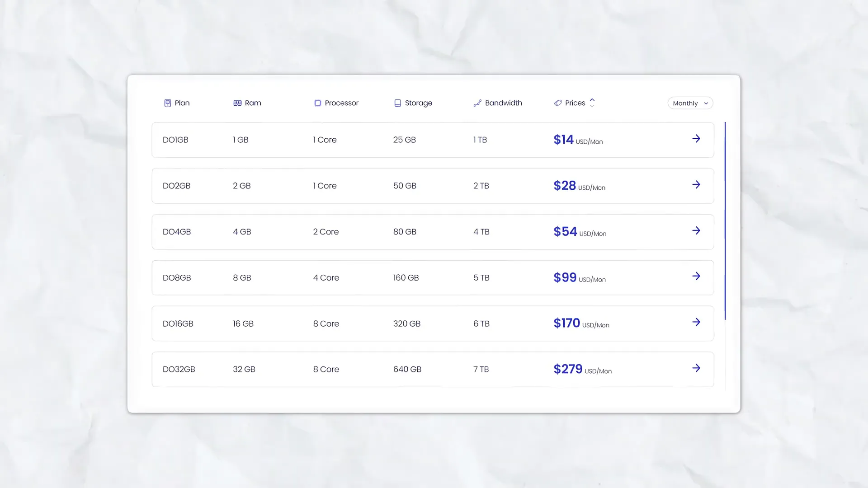The image size is (868, 488).
Task: Click the DO2GB row arrow link
Action: pyautogui.click(x=696, y=185)
